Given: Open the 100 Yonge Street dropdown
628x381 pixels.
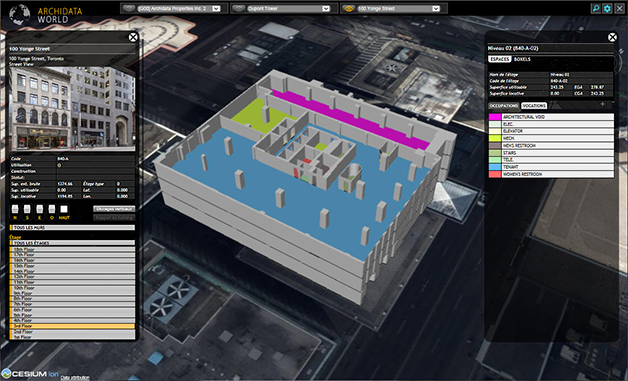Looking at the screenshot, I should (x=394, y=8).
